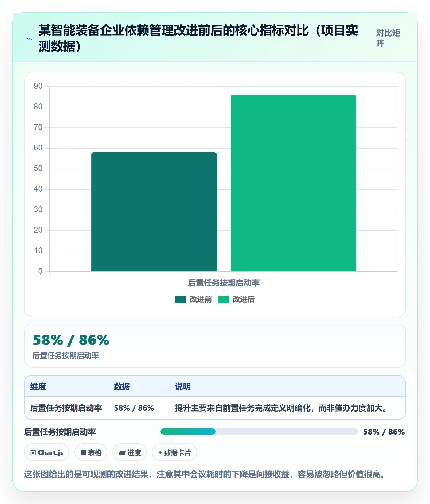Toggle the 改进后 legend entry

point(237,299)
